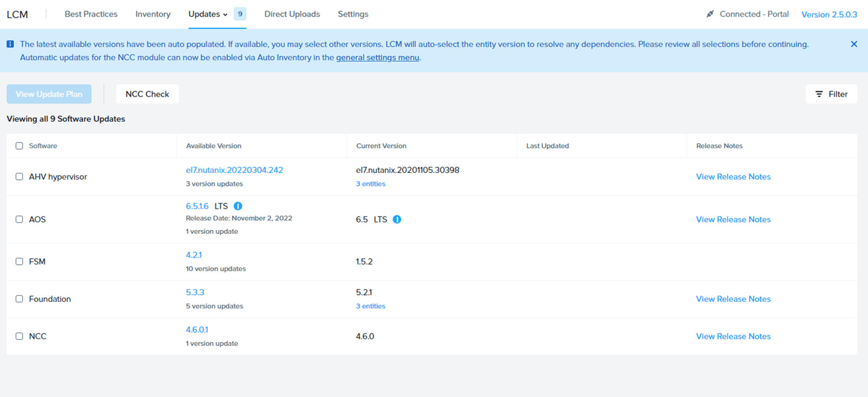Go to the Direct Uploads tab
This screenshot has width=868, height=397.
pos(292,14)
